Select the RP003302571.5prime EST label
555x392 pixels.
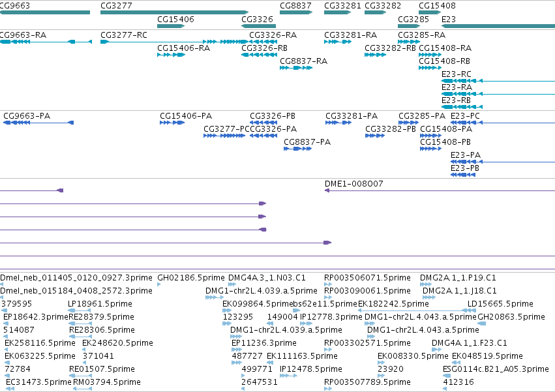367,343
